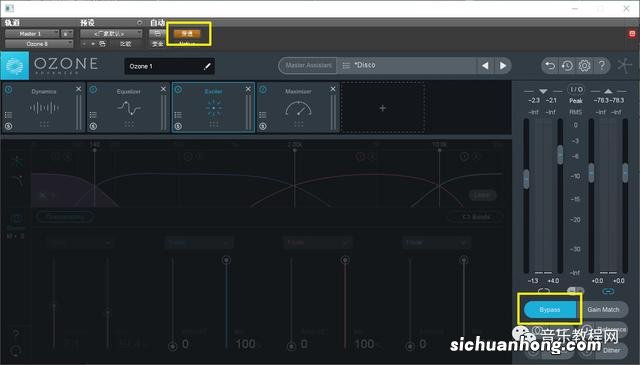Solo the Maximizer module with S icon

tap(263, 127)
